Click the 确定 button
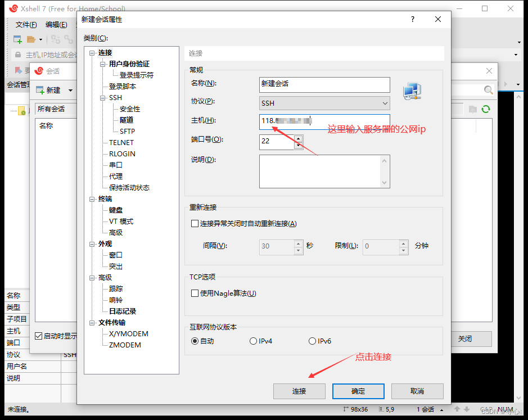The height and width of the screenshot is (420, 528). click(x=358, y=391)
